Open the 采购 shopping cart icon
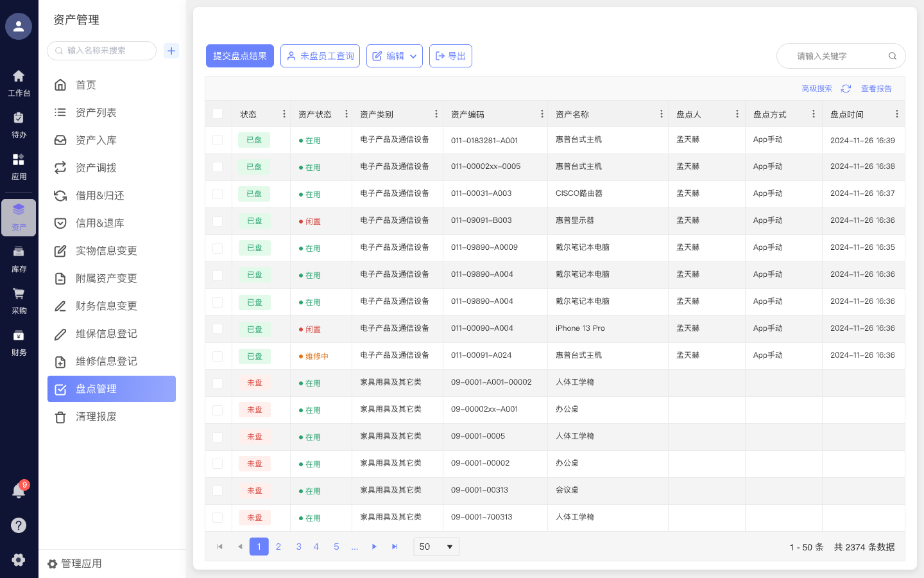The height and width of the screenshot is (578, 924). [19, 301]
